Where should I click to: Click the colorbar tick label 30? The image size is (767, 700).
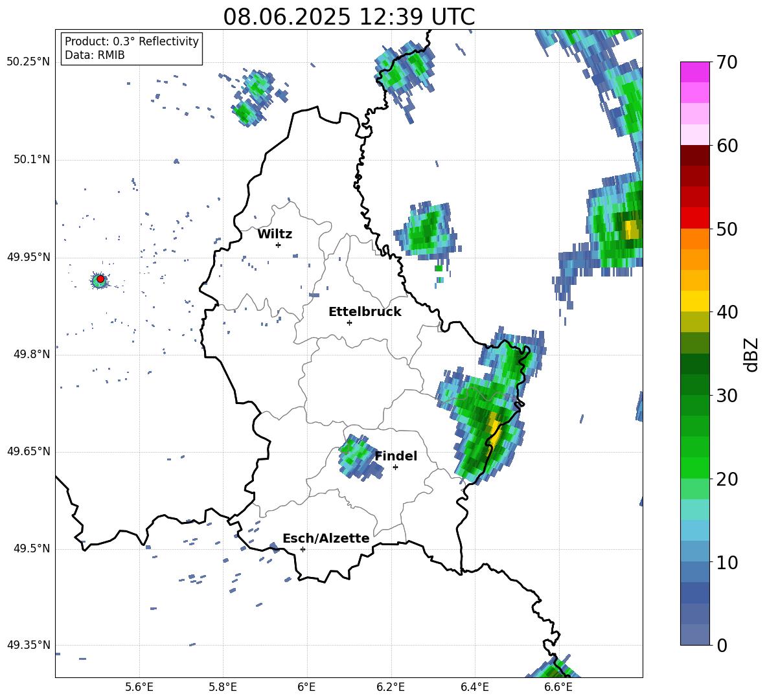[x=727, y=396]
